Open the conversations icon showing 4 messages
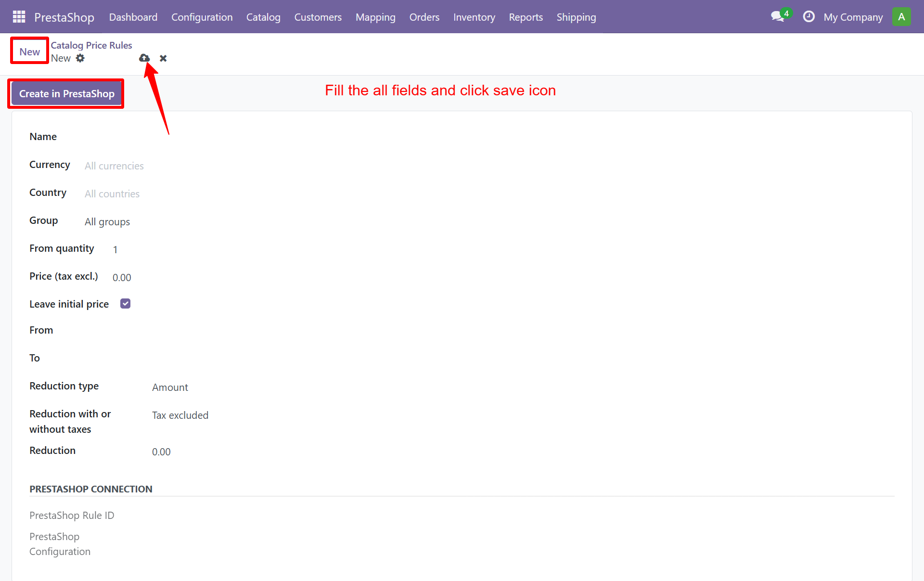924x581 pixels. point(777,16)
